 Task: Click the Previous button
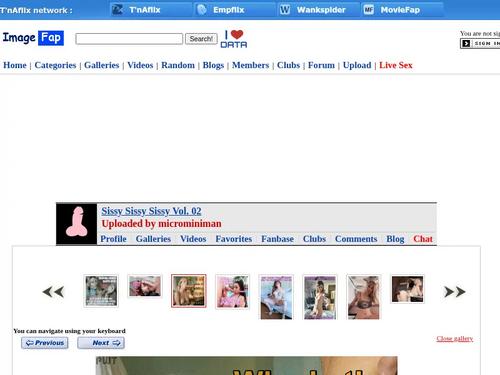coord(45,343)
